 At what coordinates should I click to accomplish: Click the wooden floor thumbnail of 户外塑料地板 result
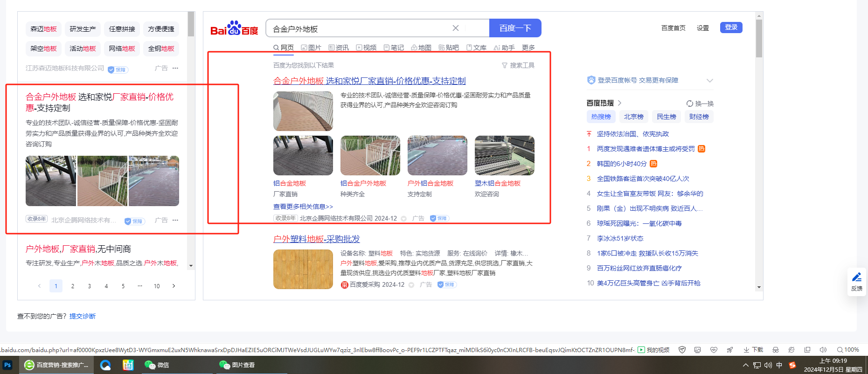tap(303, 270)
